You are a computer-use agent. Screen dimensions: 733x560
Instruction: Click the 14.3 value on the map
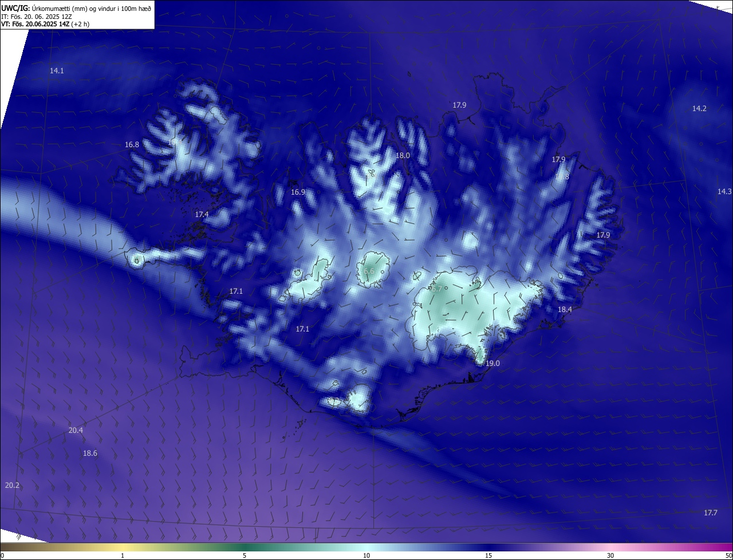click(724, 192)
